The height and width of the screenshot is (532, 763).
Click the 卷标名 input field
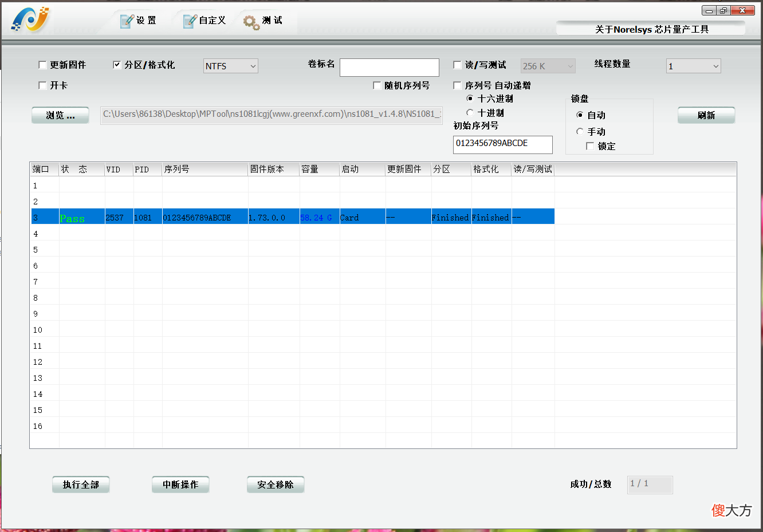pos(390,67)
